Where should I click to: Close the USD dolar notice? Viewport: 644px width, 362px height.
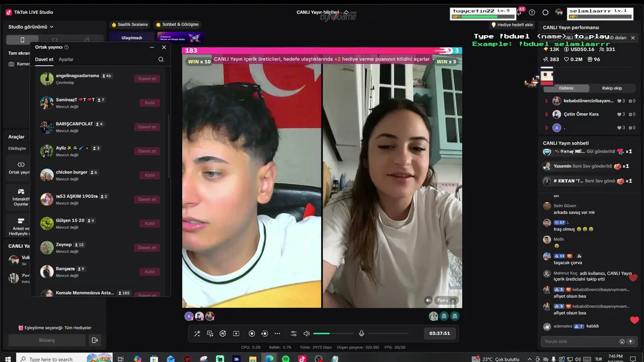[x=633, y=38]
